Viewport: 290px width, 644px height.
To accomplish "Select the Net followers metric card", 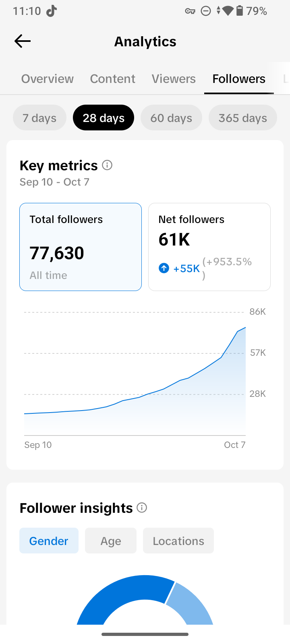I will coord(209,247).
